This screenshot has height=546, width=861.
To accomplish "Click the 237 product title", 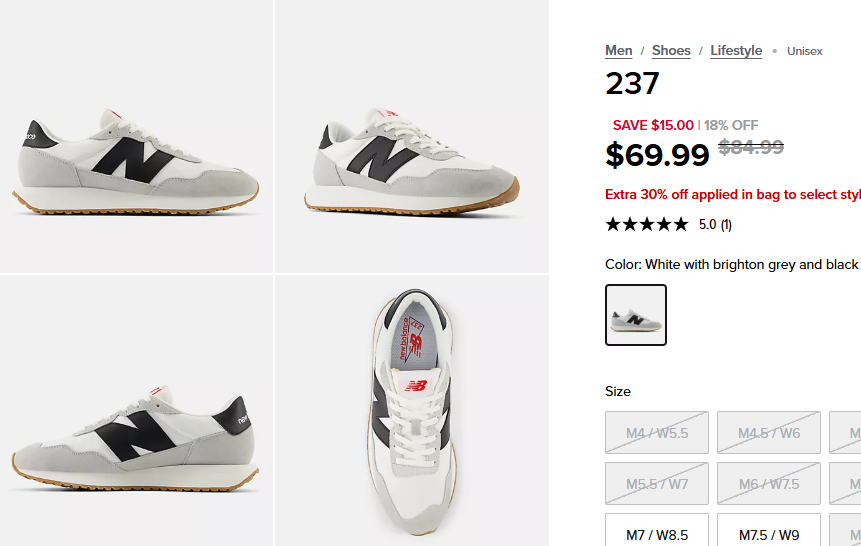I will [632, 83].
